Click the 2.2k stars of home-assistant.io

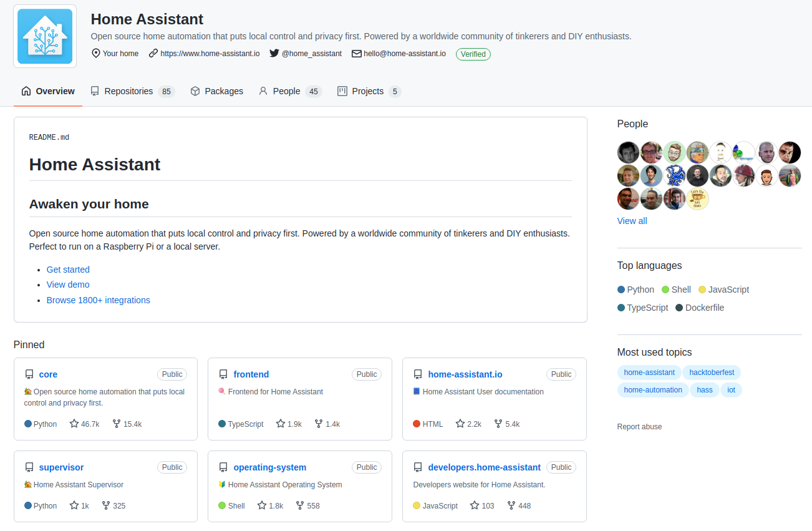[x=468, y=424]
